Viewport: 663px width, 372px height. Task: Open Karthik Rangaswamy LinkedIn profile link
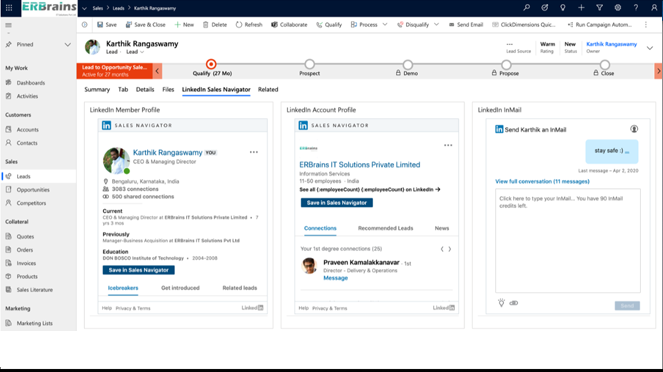(167, 152)
